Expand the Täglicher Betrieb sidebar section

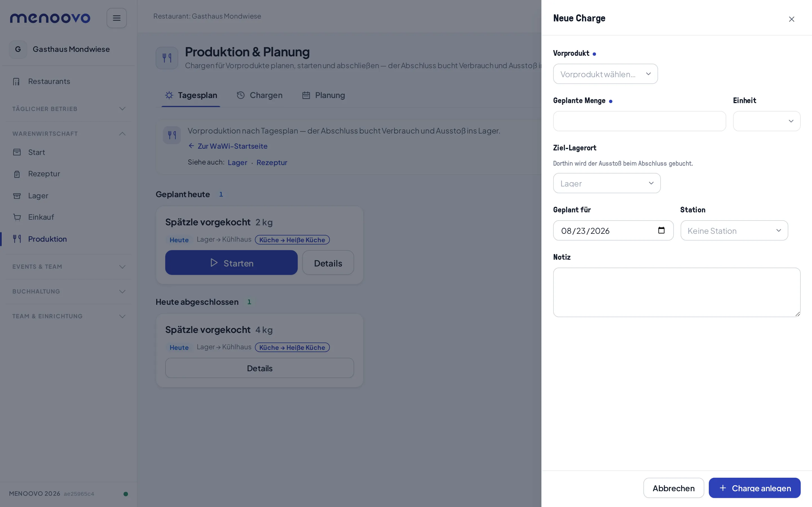tap(69, 109)
